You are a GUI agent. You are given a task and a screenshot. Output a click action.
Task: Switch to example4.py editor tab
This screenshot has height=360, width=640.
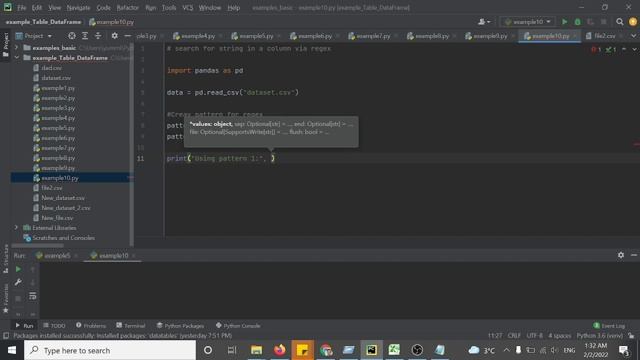(198, 36)
